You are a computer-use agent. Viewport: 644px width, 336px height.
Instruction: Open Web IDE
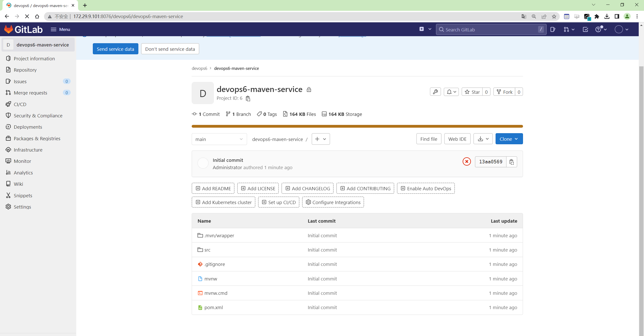click(457, 139)
